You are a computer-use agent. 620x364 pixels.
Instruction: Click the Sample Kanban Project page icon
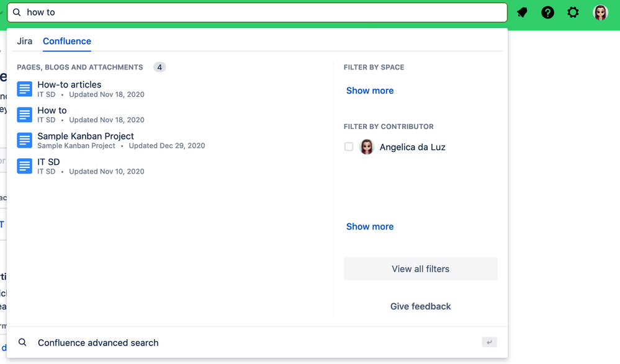(x=25, y=140)
